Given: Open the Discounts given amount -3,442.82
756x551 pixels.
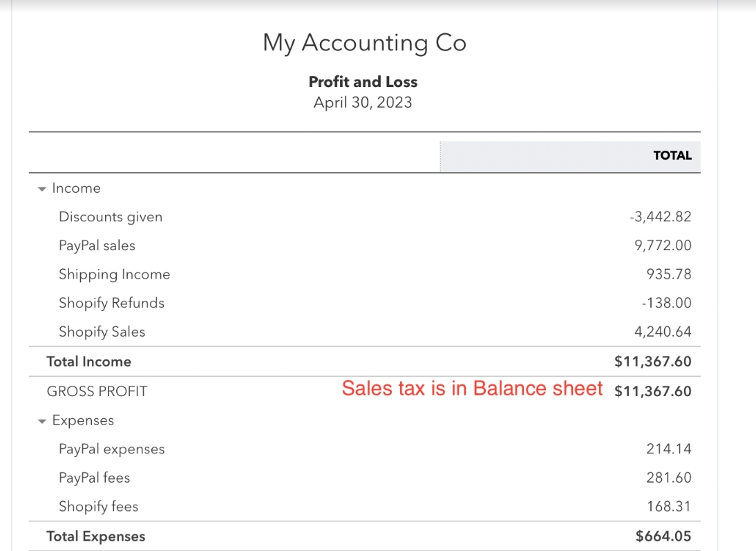Looking at the screenshot, I should (660, 217).
